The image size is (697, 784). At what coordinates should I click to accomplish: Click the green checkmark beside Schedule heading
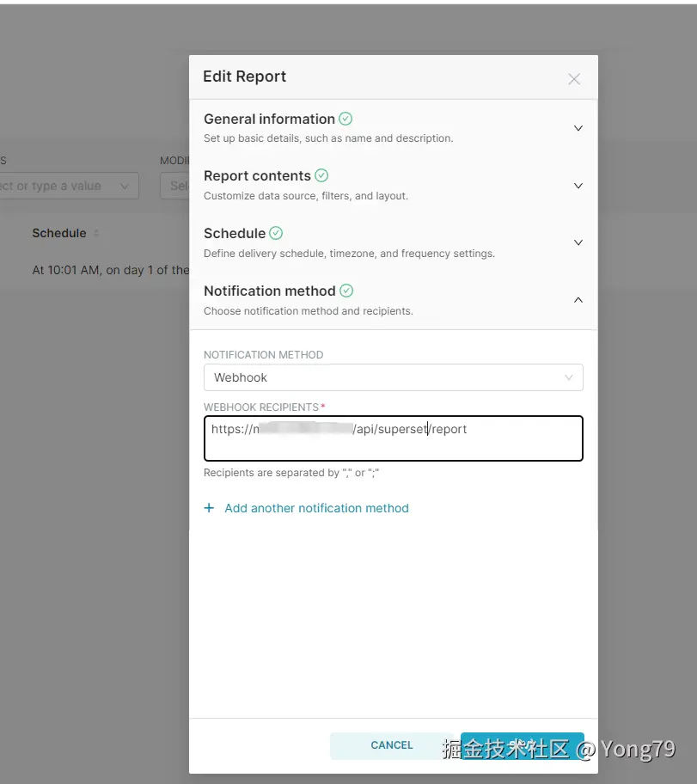pyautogui.click(x=276, y=233)
